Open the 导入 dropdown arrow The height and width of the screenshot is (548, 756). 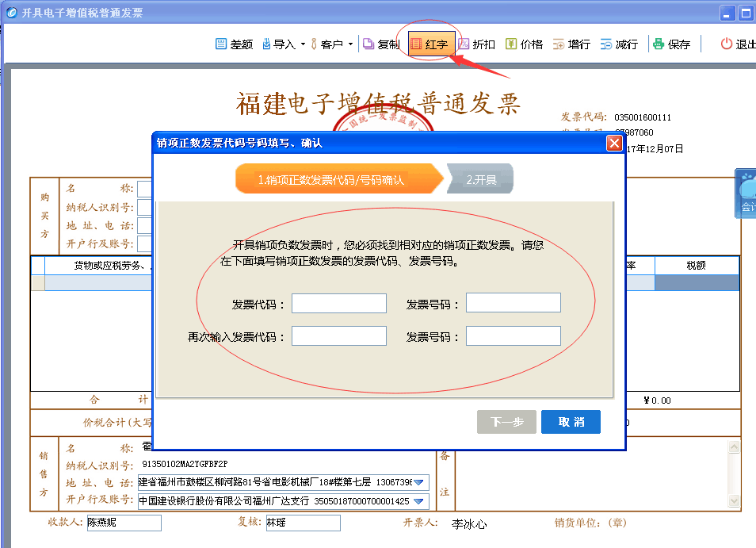coord(303,44)
